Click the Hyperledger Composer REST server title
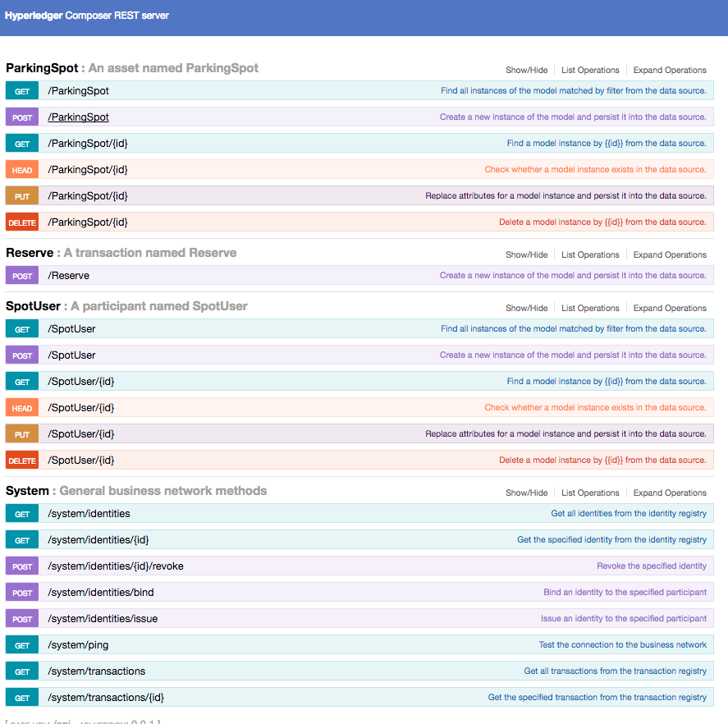This screenshot has height=724, width=728. point(87,16)
